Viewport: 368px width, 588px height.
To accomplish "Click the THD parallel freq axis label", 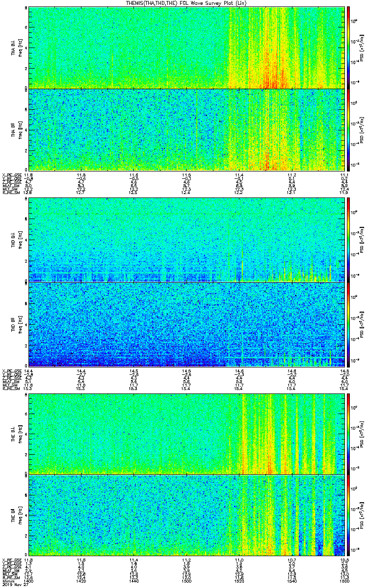I will tap(20, 324).
